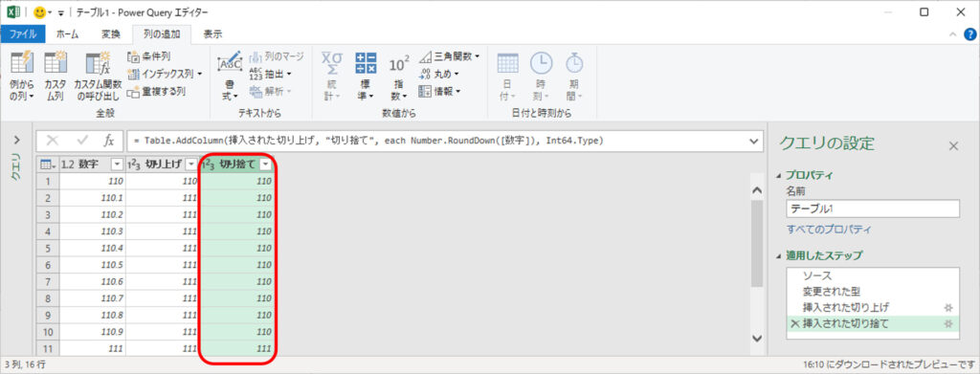The image size is (980, 374).
Task: Open the 書式 text format tool
Action: (x=230, y=77)
